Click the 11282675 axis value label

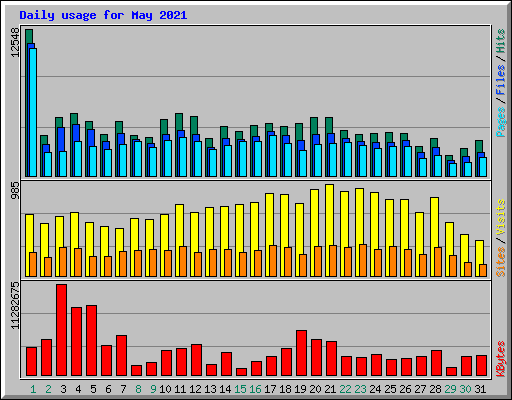(x=15, y=305)
